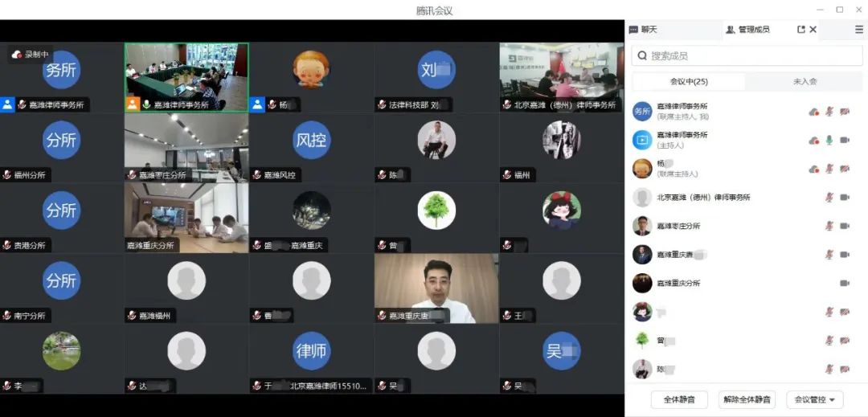
Task: Click 嘉潍枣庄分所 name in member list
Action: [678, 227]
